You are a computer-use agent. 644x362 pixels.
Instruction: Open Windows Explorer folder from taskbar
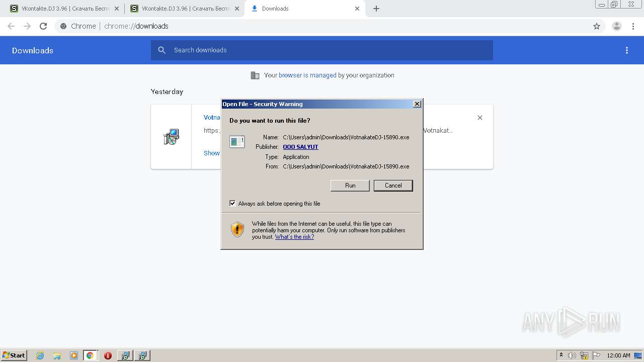point(57,355)
